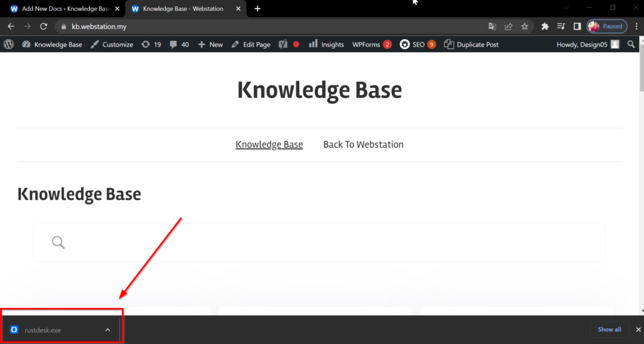This screenshot has height=344, width=644.
Task: View the 40 comments
Action: (179, 44)
